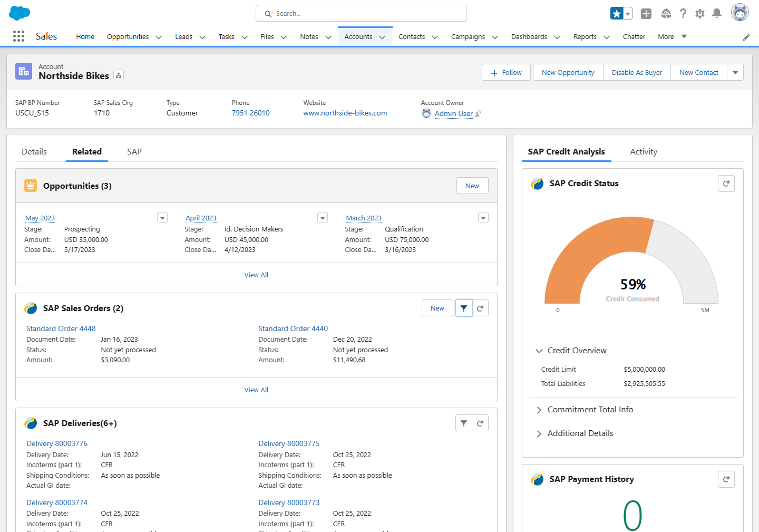759x532 pixels.
Task: Click View All under Opportunities
Action: [256, 275]
